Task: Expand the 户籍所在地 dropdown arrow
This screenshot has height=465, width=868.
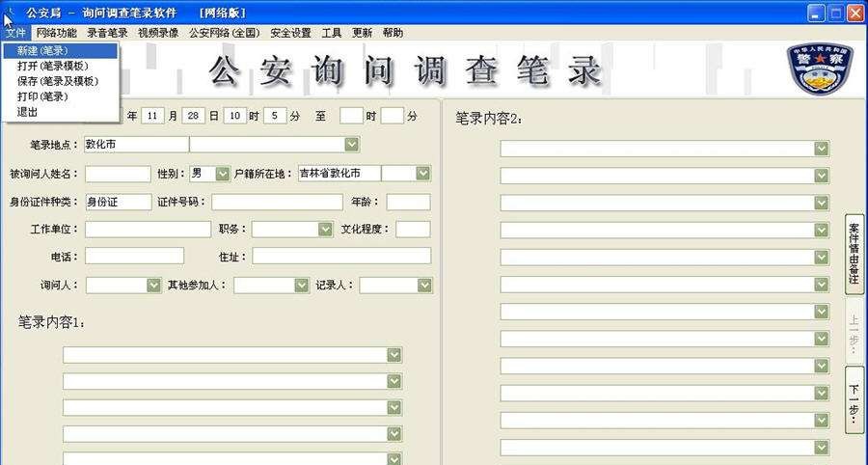Action: (423, 174)
